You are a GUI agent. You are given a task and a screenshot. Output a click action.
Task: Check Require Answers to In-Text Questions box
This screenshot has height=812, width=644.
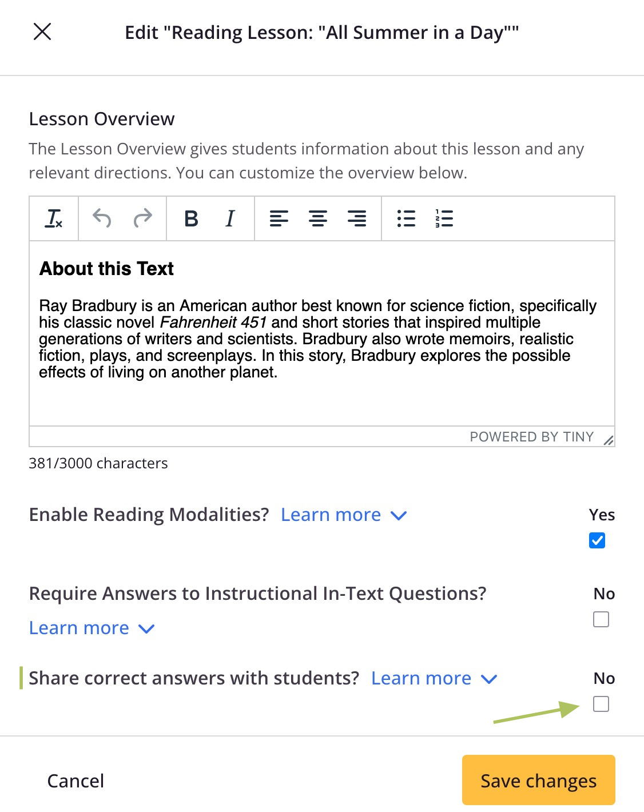point(601,619)
